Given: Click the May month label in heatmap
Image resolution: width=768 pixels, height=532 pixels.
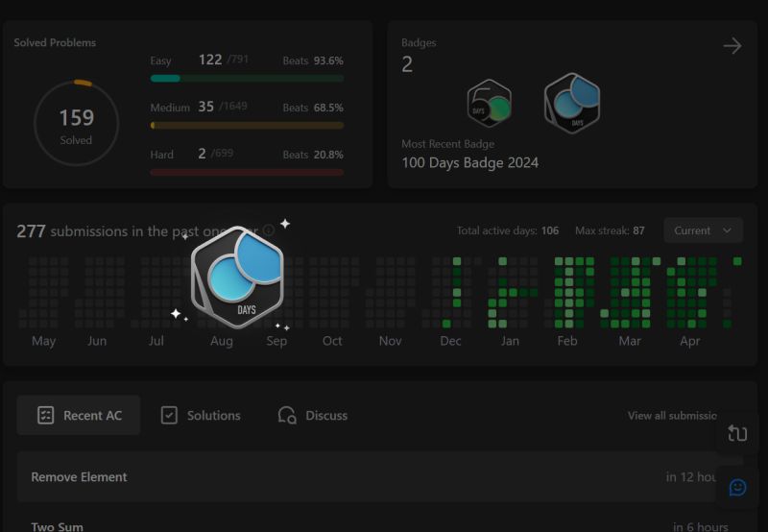Looking at the screenshot, I should (43, 341).
